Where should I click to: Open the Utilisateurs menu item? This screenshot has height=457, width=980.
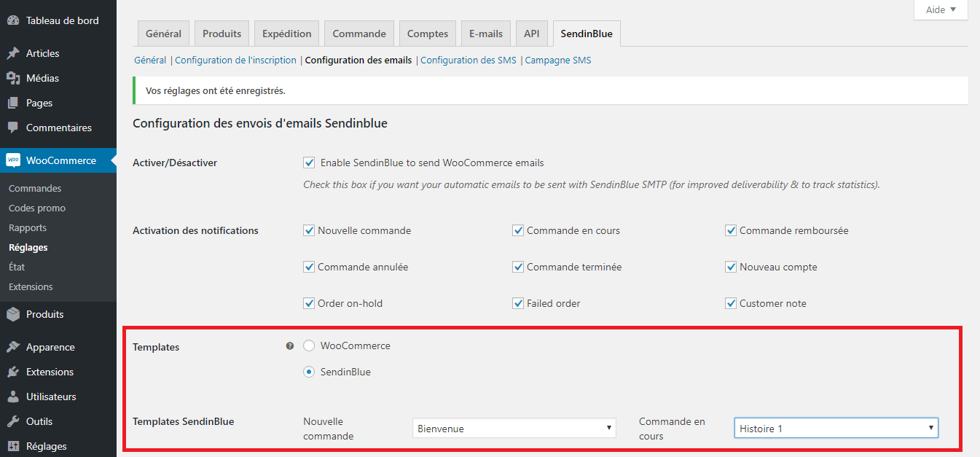click(x=58, y=397)
